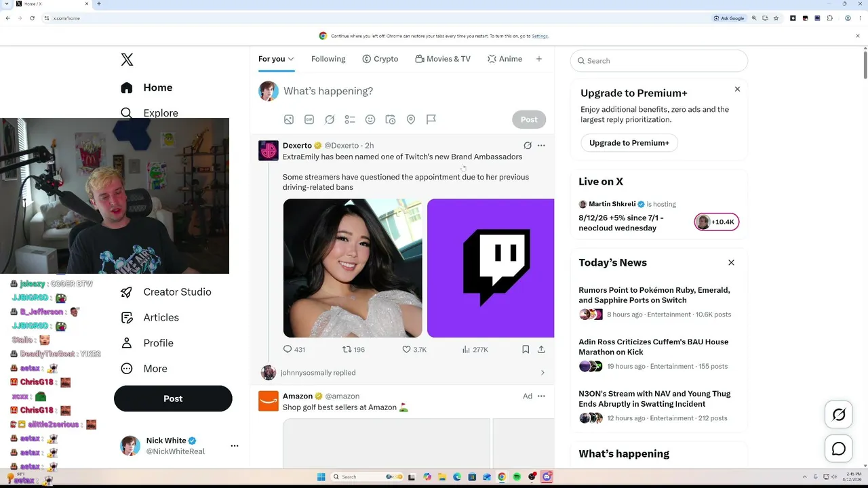Screen dimensions: 868x488
Task: Close the Today's News panel
Action: pos(731,263)
